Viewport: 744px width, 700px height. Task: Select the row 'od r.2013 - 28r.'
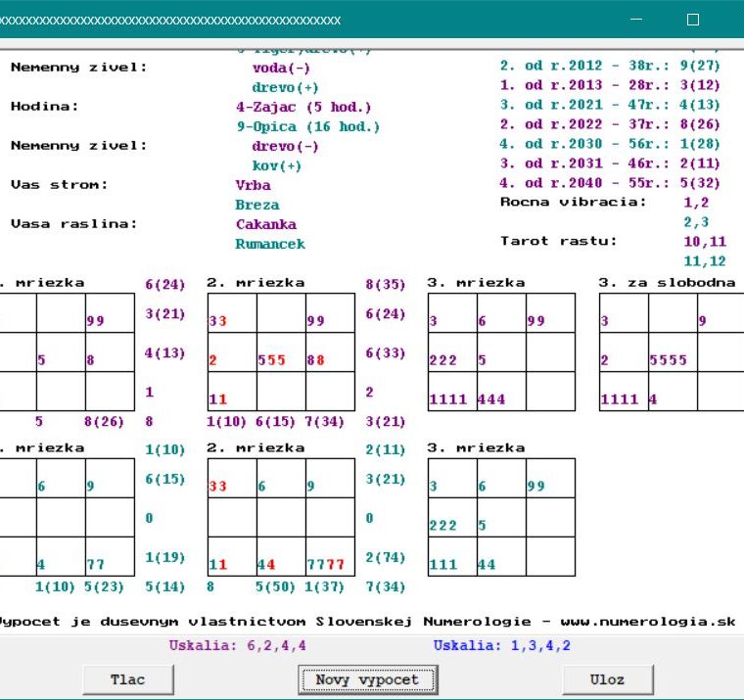click(610, 85)
